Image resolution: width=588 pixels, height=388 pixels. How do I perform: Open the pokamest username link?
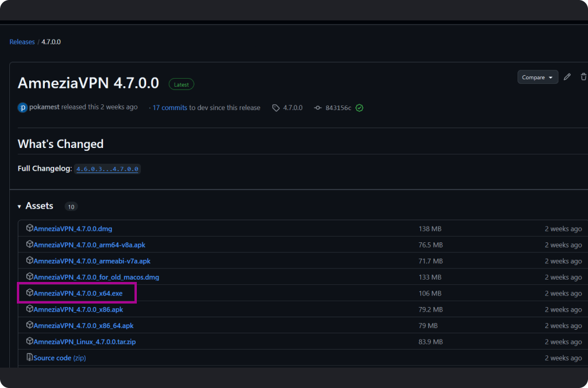tap(45, 107)
